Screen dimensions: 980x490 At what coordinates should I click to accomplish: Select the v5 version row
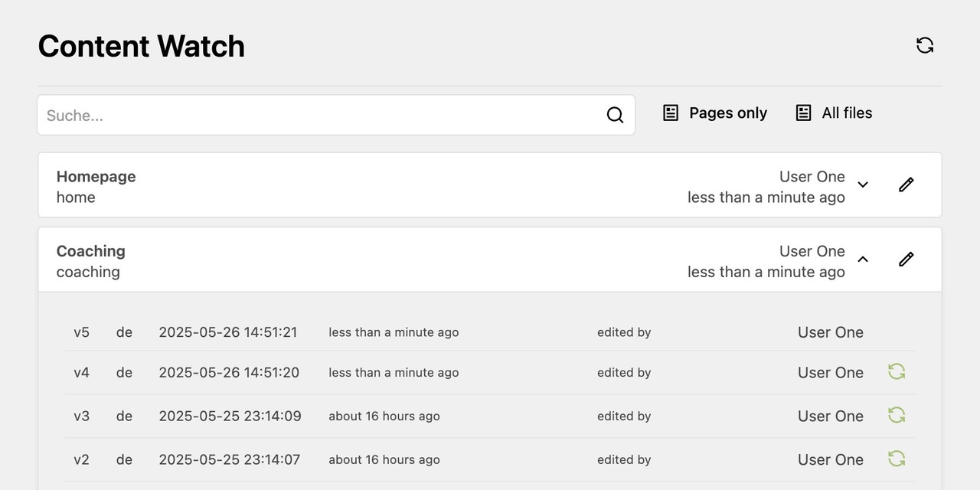(x=490, y=332)
